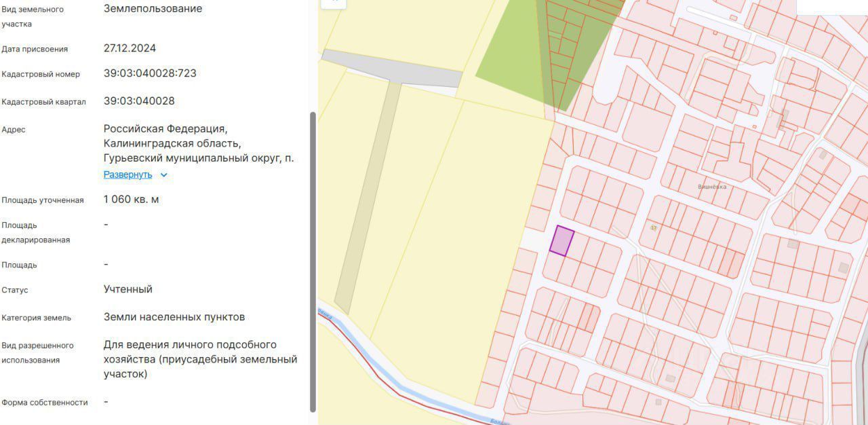868x425 pixels.
Task: Click the Площадь уточненная field label
Action: (43, 200)
